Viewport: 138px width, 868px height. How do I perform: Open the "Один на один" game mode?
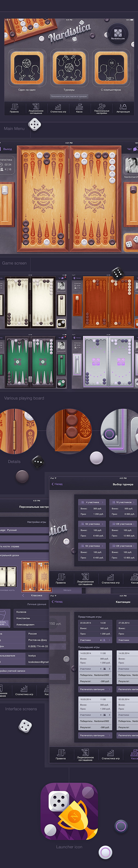(x=27, y=68)
